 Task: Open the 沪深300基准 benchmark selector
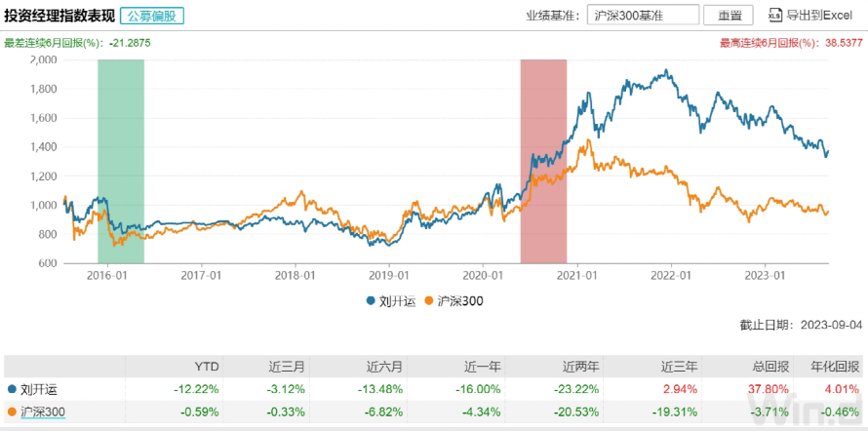[644, 16]
